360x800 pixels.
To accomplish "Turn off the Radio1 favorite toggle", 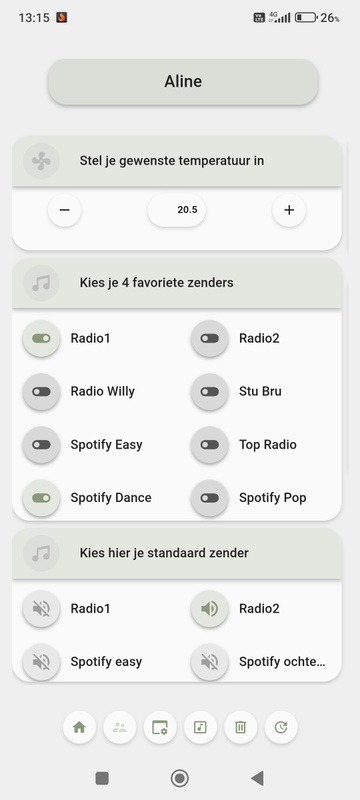I will [41, 338].
